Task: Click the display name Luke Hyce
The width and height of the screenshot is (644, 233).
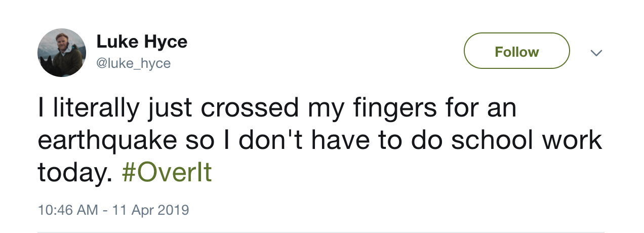Action: (x=142, y=42)
